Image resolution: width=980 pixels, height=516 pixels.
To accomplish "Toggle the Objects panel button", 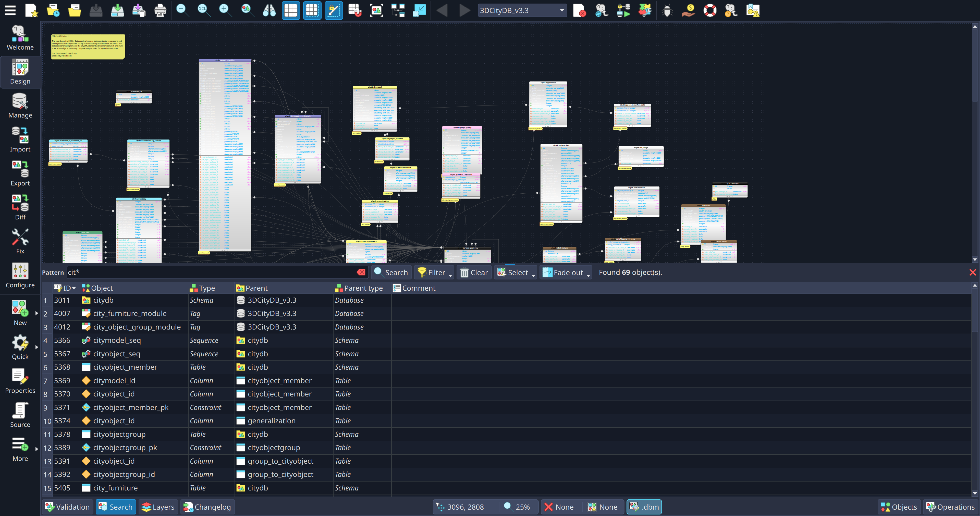I will 899,507.
